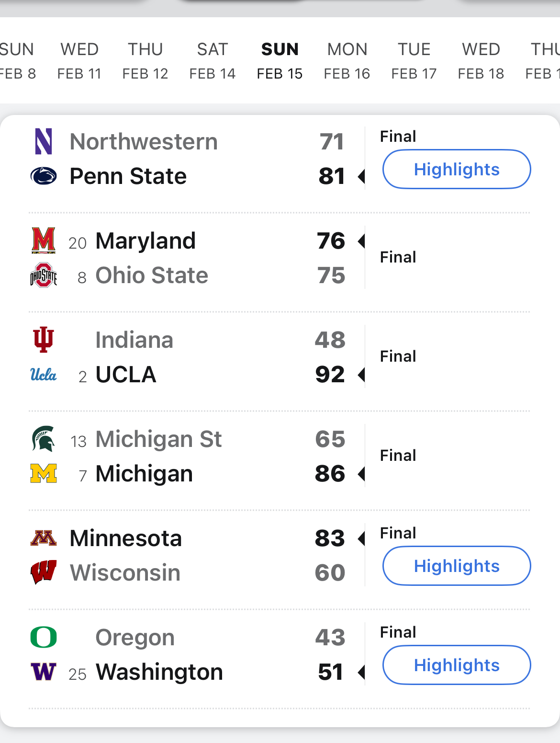Open Maryland team name link
560x743 pixels.
(146, 240)
